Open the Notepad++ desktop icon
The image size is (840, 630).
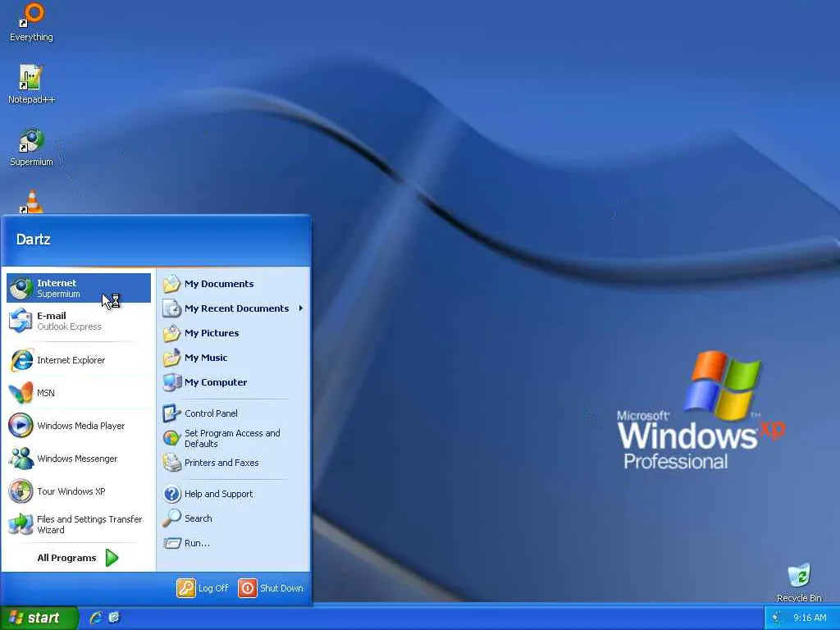(x=31, y=84)
